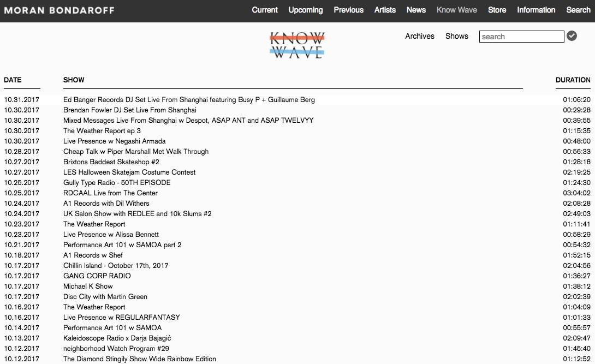Screen dimensions: 595x364
Task: Open the Previous menu item
Action: pyautogui.click(x=348, y=10)
